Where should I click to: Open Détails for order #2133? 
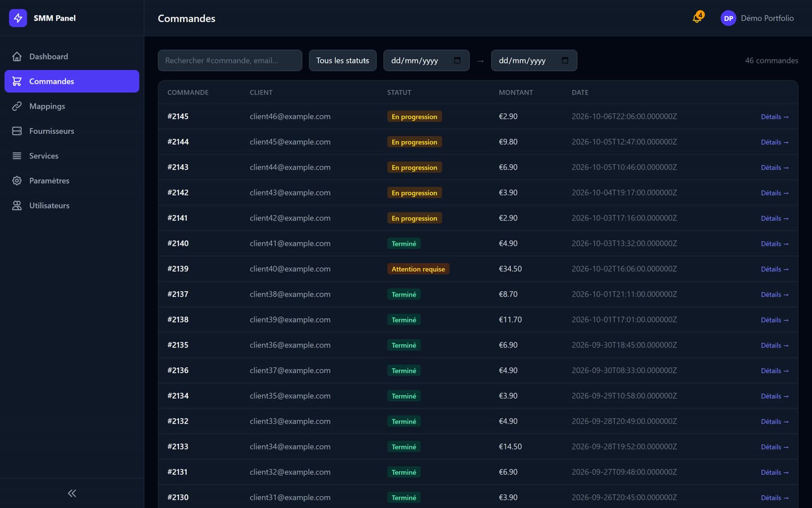click(x=774, y=447)
